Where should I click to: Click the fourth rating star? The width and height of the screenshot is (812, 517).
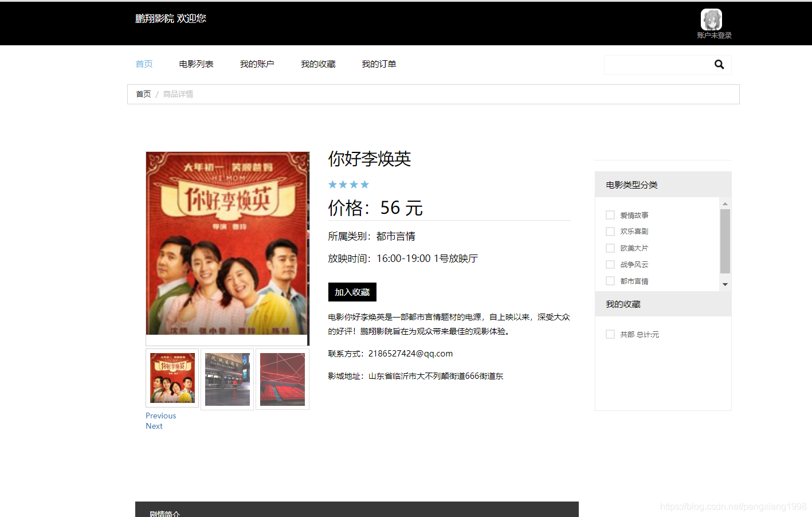click(x=364, y=185)
